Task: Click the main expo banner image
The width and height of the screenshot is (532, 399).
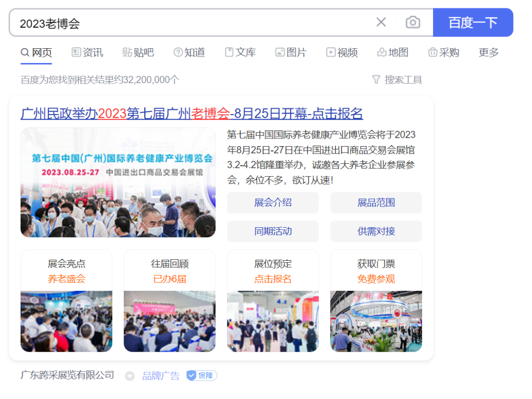Action: click(x=118, y=183)
